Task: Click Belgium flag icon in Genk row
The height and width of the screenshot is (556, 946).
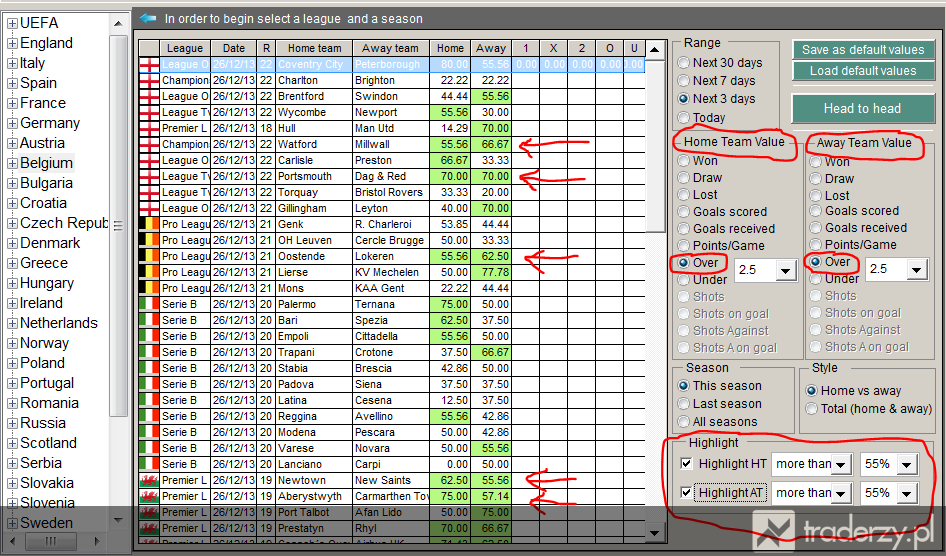Action: [x=149, y=224]
